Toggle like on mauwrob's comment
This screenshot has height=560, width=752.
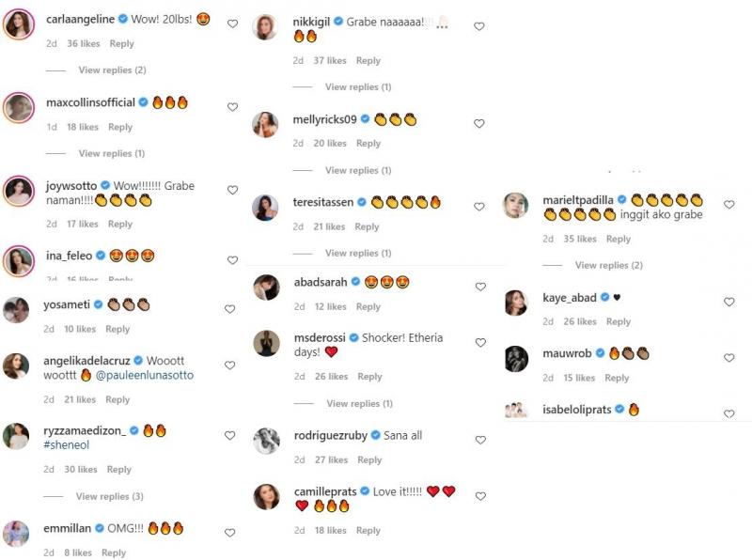[x=728, y=358]
